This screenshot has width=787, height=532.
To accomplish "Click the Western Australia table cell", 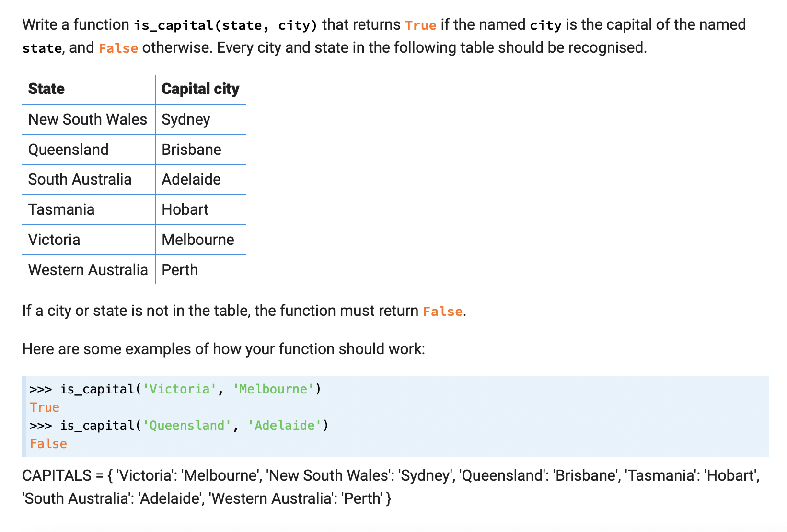I will click(x=88, y=270).
